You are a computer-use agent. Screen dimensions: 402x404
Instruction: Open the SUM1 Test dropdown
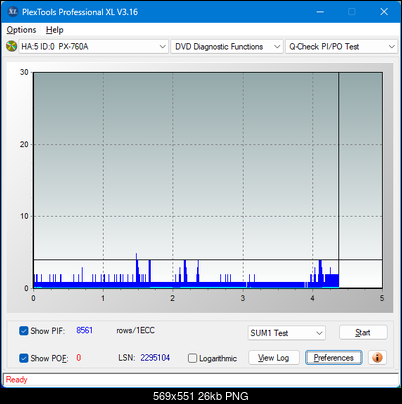click(x=287, y=333)
